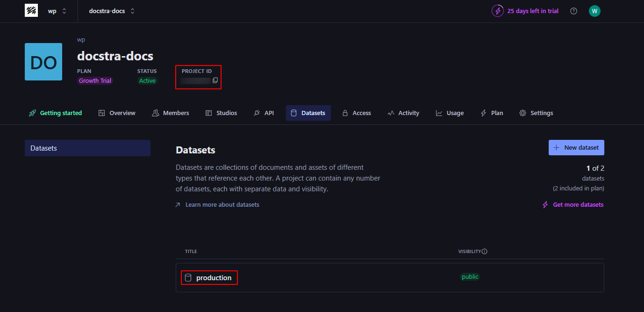
Task: Expand the wp organization switcher
Action: [x=57, y=11]
